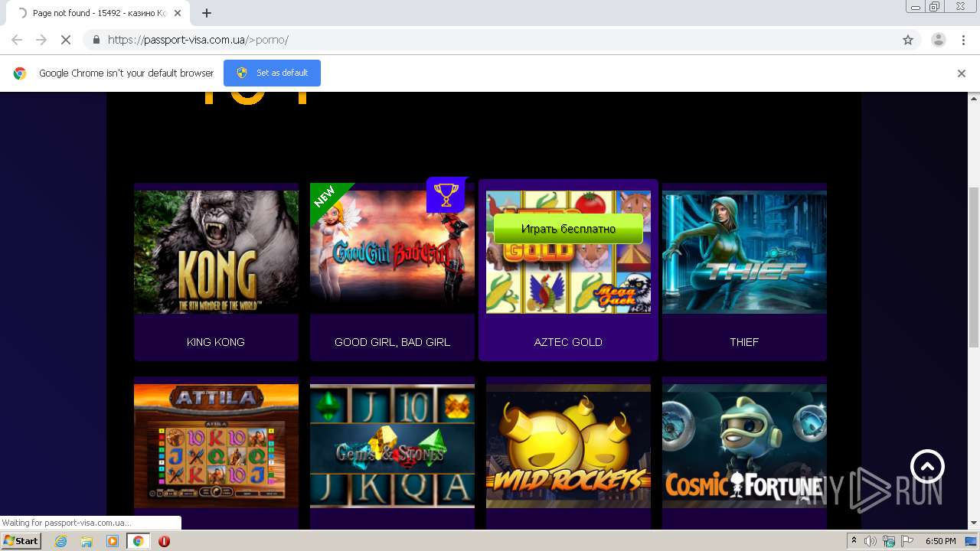Select the Page not found tab

(x=100, y=13)
